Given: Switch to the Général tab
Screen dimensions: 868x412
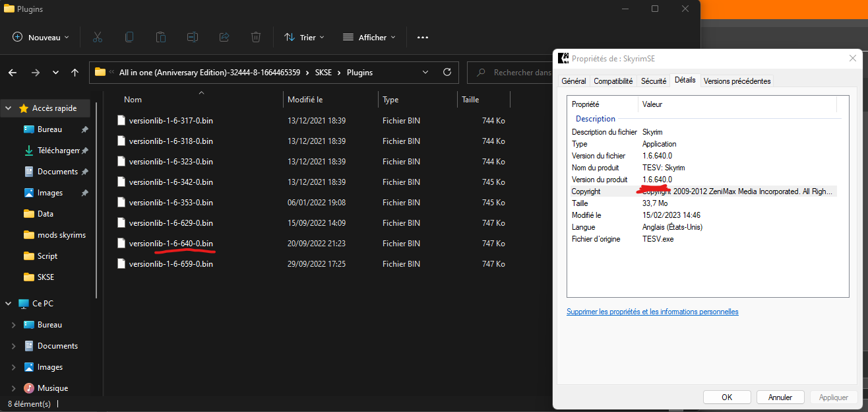Looking at the screenshot, I should [573, 81].
